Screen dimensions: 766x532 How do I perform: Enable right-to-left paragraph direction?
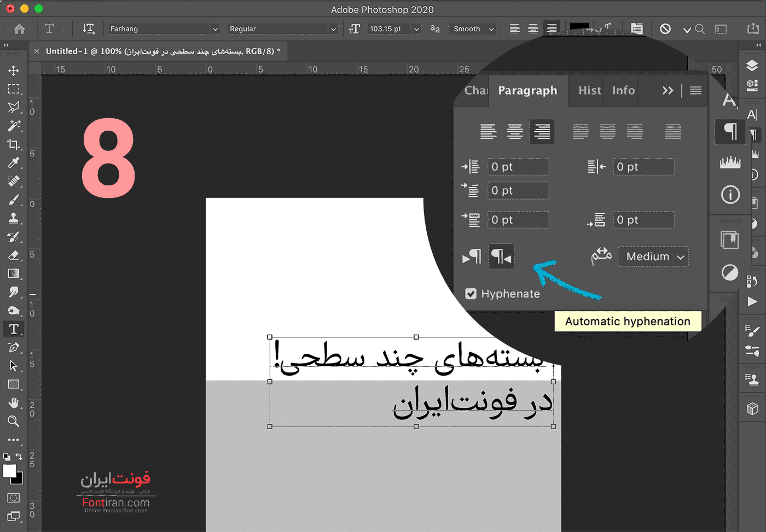[501, 256]
